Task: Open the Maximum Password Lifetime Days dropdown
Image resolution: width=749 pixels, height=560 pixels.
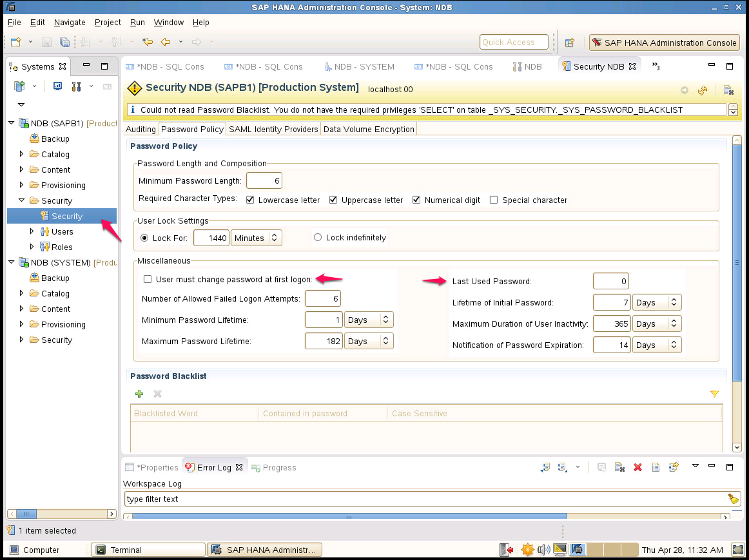Action: [368, 342]
